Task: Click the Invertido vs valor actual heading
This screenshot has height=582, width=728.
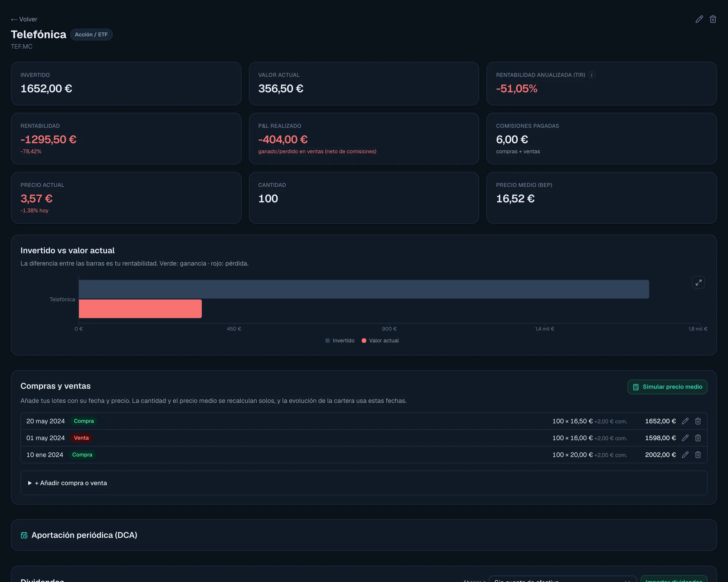Action: pos(67,251)
